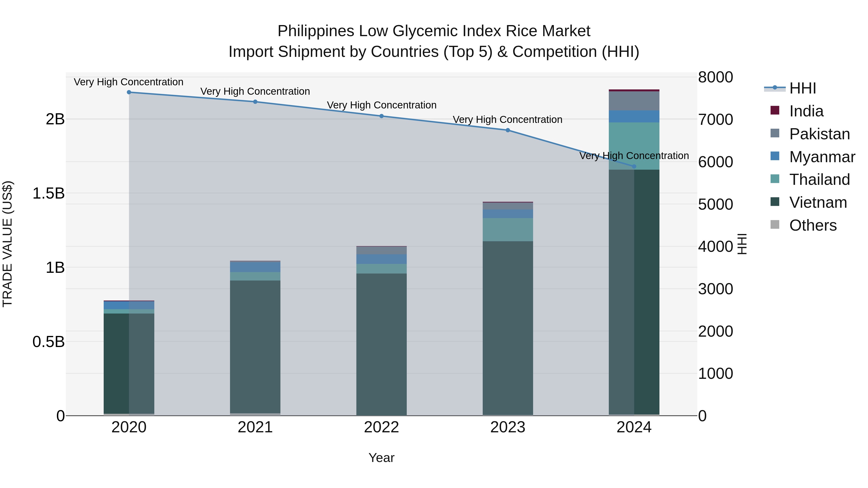This screenshot has height=488, width=868.
Task: Select the Myanmar bar segment for 2021
Action: pyautogui.click(x=255, y=267)
